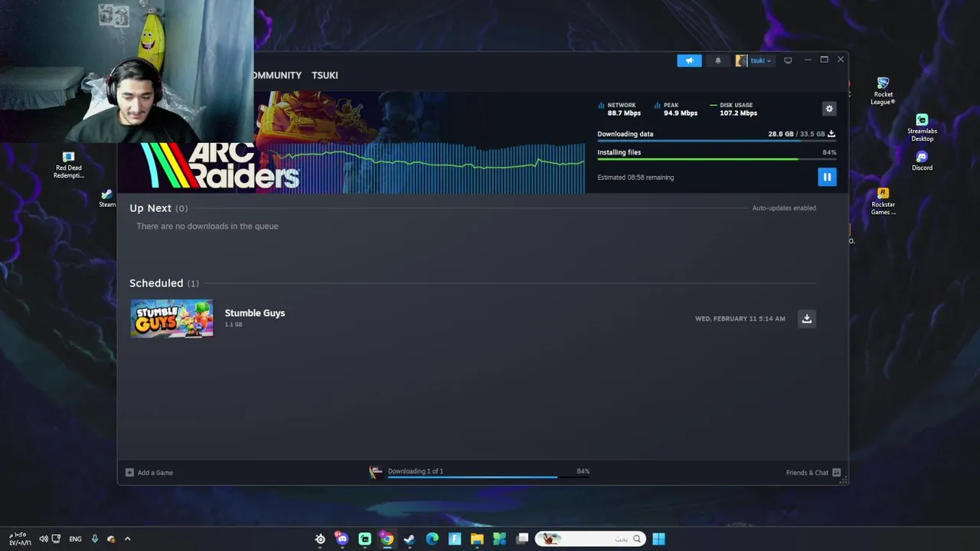Expand the system tray hidden icons chevron
Image resolution: width=980 pixels, height=551 pixels.
tap(127, 539)
